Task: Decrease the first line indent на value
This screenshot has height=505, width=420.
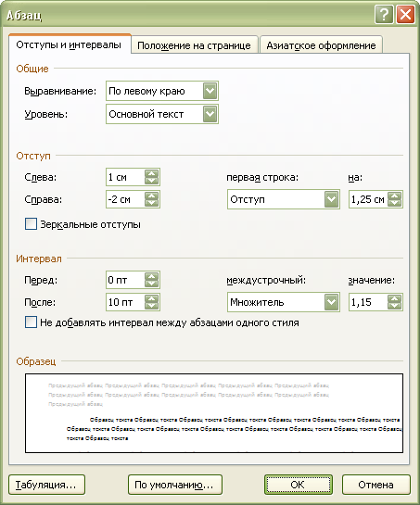Action: [395, 203]
